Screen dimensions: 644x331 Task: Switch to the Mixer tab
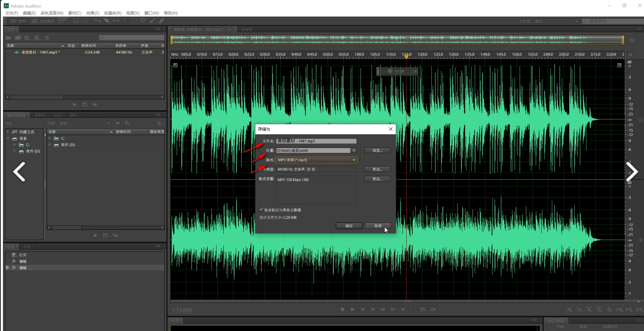point(247,29)
